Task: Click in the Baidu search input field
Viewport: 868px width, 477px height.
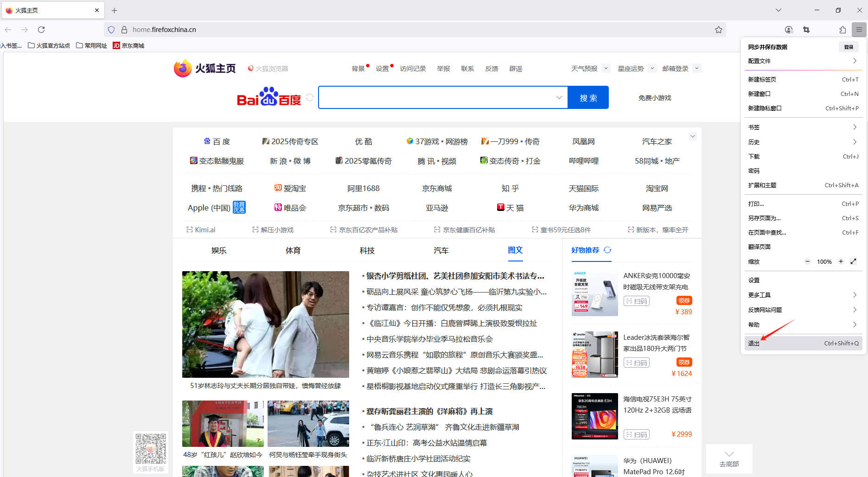Action: (x=437, y=97)
